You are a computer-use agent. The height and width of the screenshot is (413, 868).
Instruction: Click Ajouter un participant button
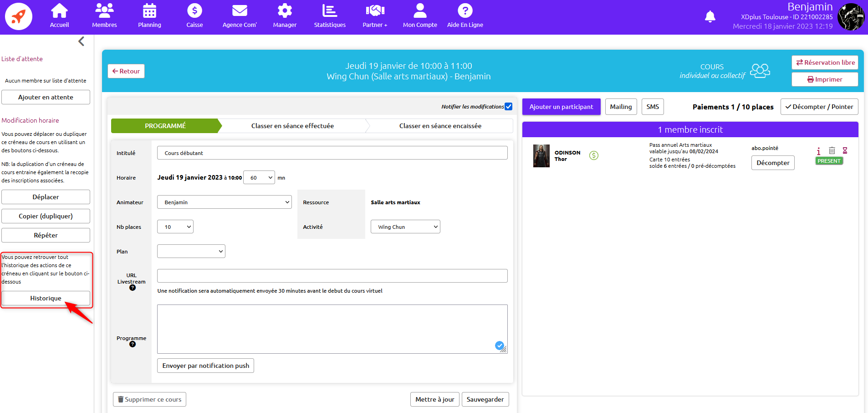561,107
